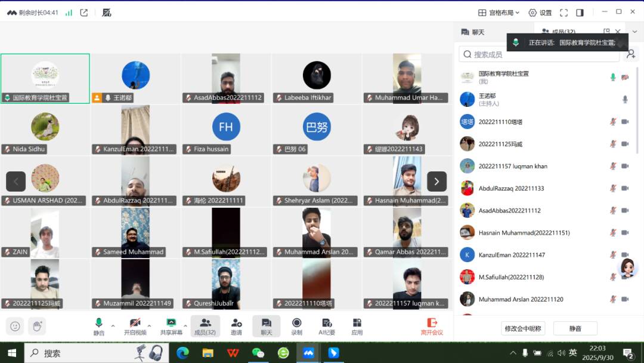The height and width of the screenshot is (363, 644).
Task: Open the 宫格布局 layout dropdown
Action: pyautogui.click(x=499, y=13)
